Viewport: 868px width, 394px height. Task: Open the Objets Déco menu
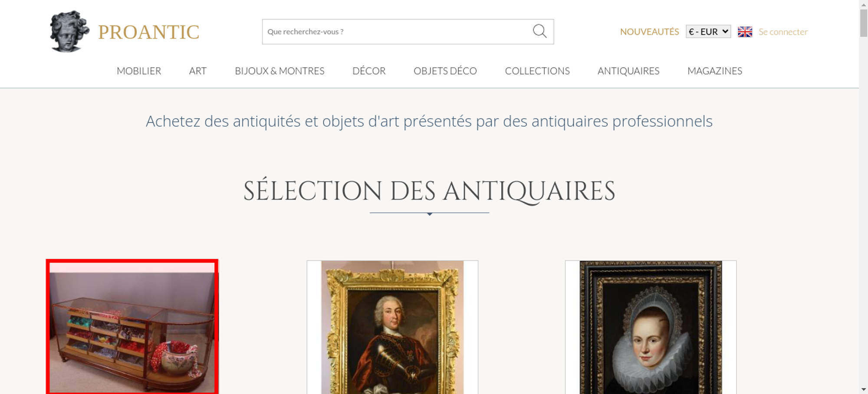(445, 71)
